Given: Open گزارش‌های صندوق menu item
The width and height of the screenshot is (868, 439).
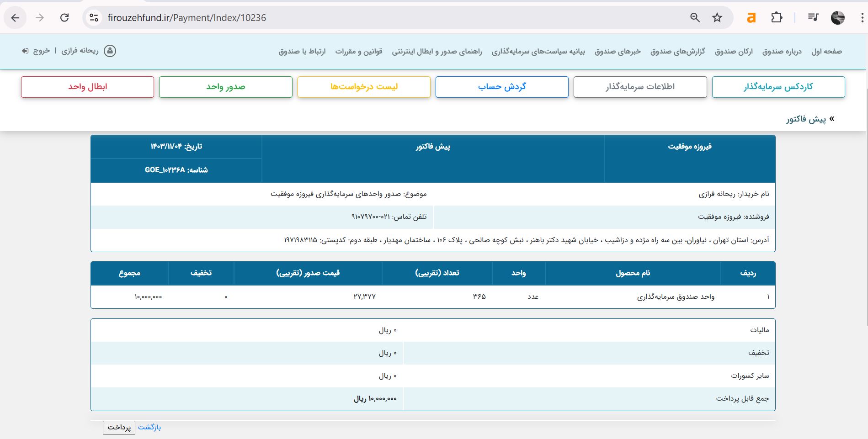Looking at the screenshot, I should [677, 51].
